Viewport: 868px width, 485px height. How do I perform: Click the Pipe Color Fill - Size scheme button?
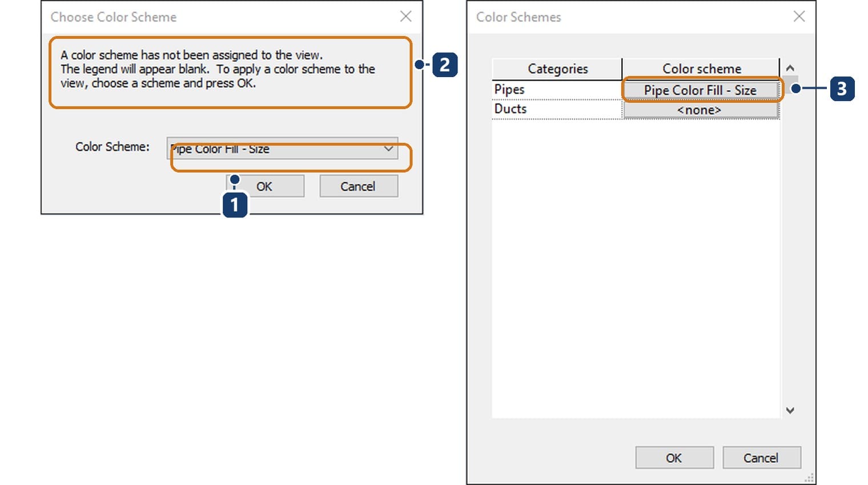click(x=701, y=90)
